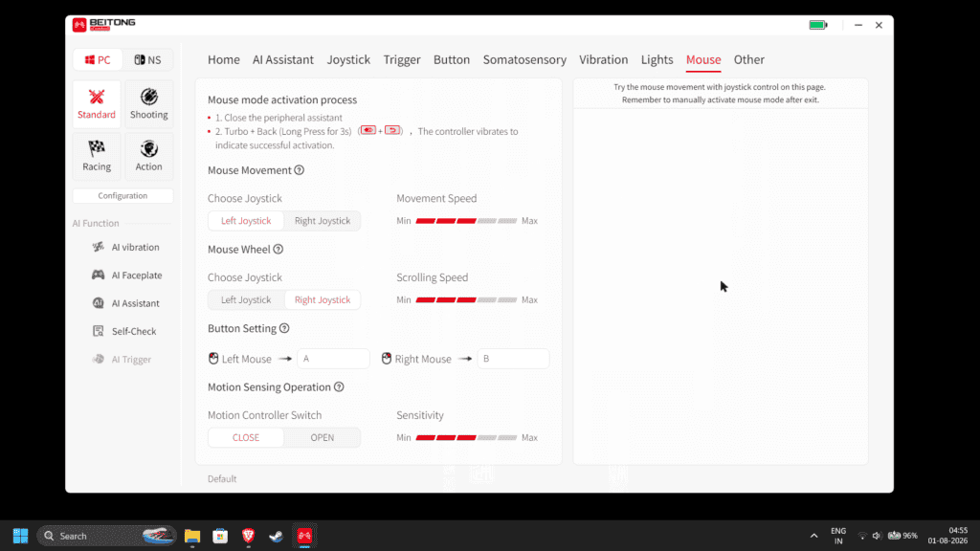The image size is (980, 551).
Task: Open AI Trigger function
Action: 122,360
